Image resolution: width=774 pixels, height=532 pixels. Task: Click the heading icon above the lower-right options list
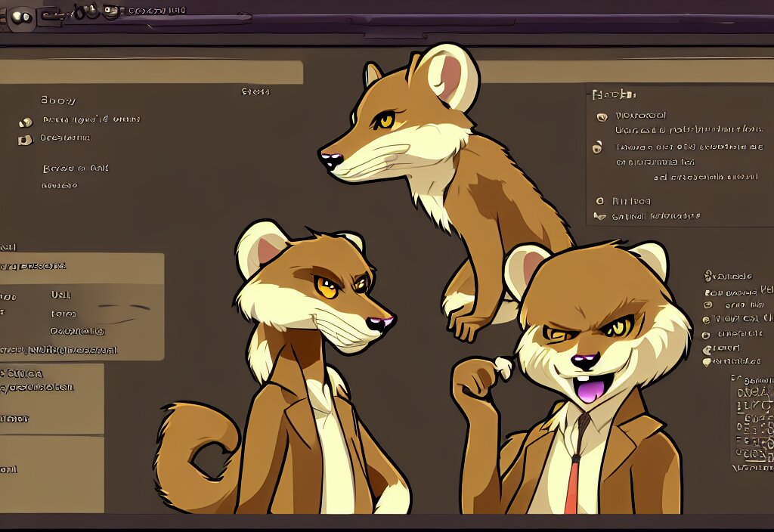pyautogui.click(x=709, y=276)
